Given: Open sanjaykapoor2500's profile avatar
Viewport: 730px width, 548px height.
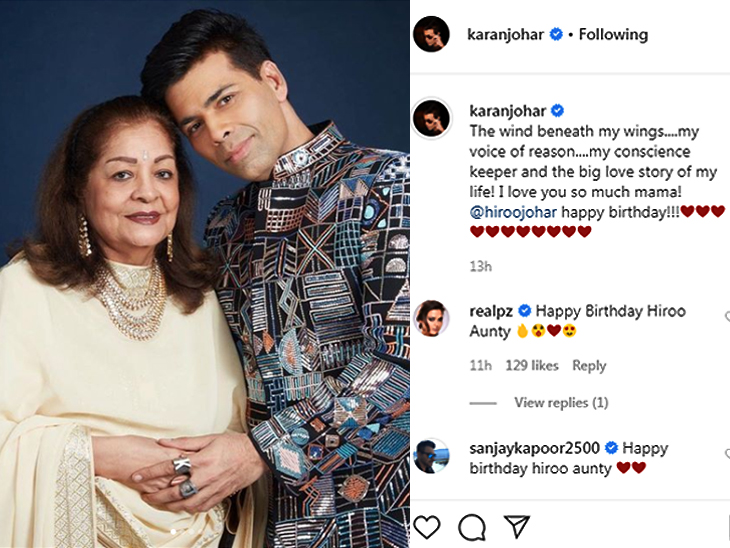Looking at the screenshot, I should click(x=432, y=456).
